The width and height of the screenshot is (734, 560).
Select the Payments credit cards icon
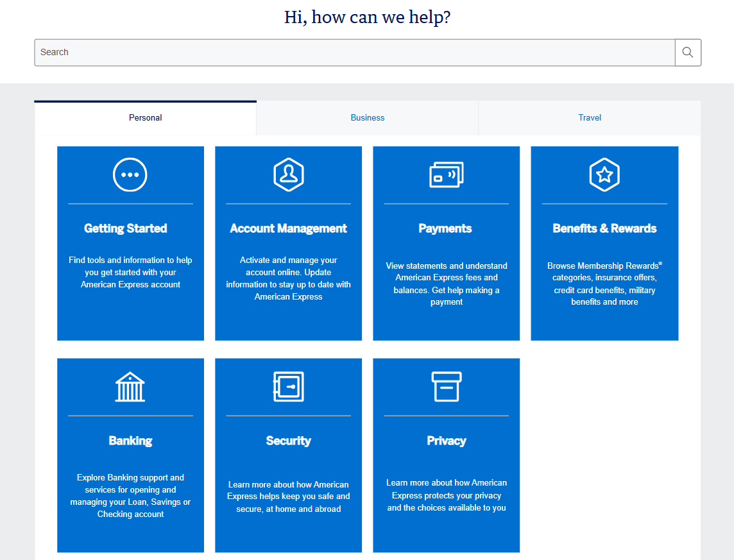pos(446,174)
